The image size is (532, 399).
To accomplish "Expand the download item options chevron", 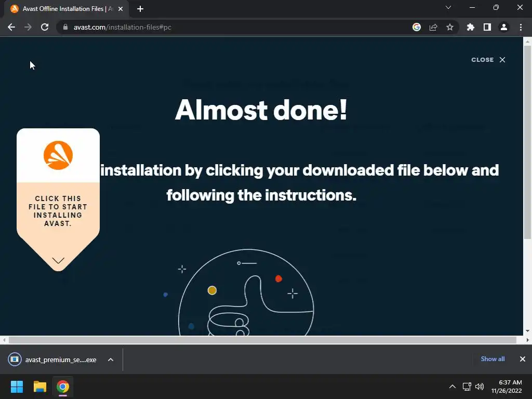I will coord(111,360).
